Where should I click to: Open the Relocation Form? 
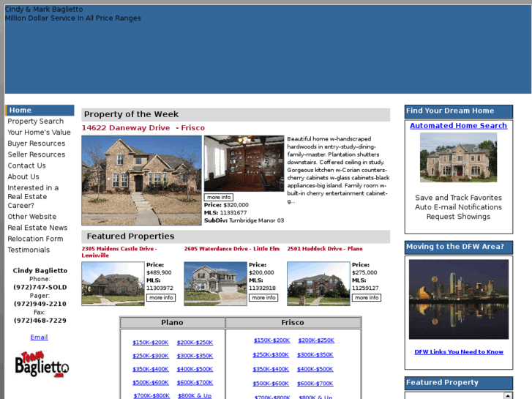click(x=35, y=239)
